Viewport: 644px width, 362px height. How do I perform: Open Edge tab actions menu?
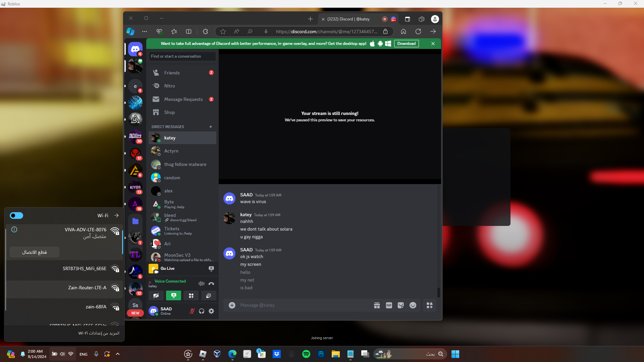coord(408,19)
